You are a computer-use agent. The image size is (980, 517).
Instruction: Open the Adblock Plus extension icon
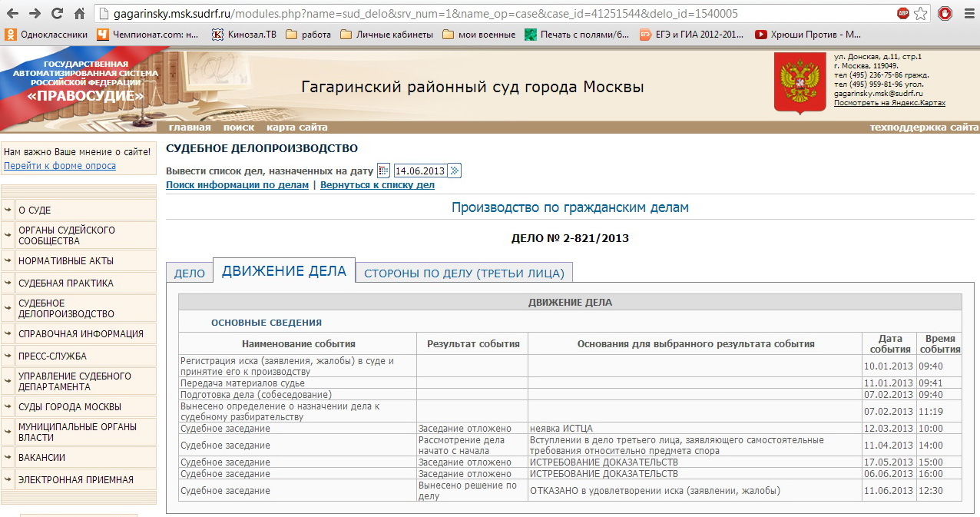click(903, 14)
